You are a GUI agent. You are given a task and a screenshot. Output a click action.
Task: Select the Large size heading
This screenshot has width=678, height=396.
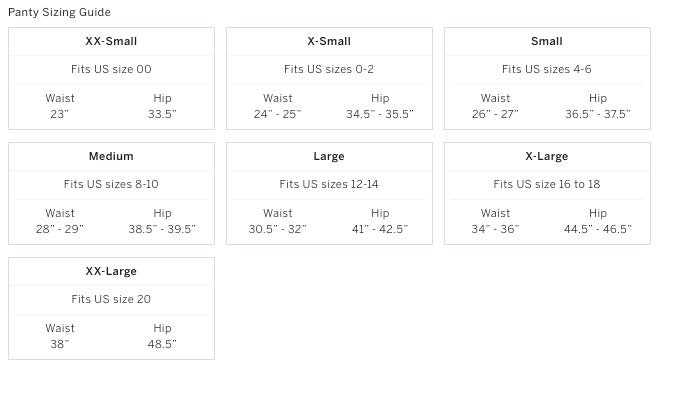pyautogui.click(x=329, y=156)
